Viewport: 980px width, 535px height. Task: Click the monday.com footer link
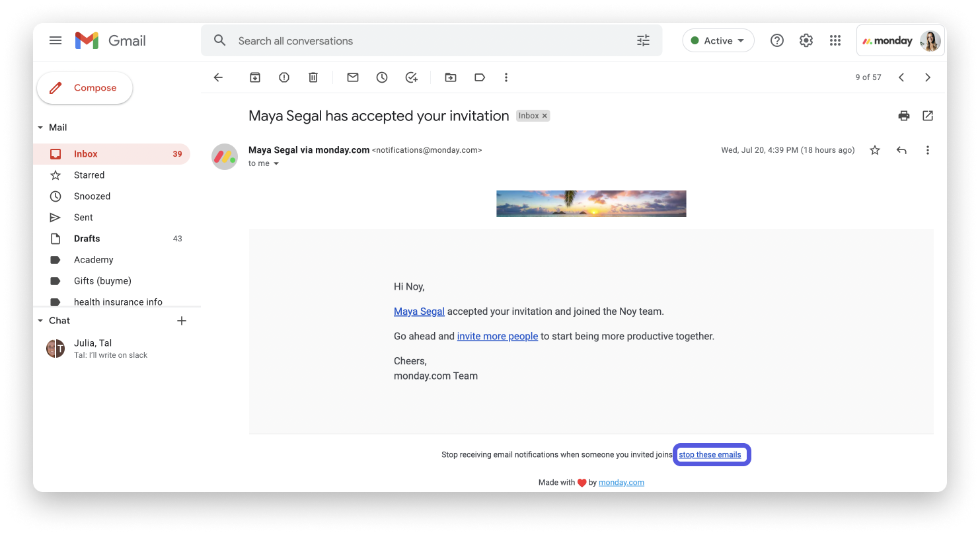click(x=621, y=483)
